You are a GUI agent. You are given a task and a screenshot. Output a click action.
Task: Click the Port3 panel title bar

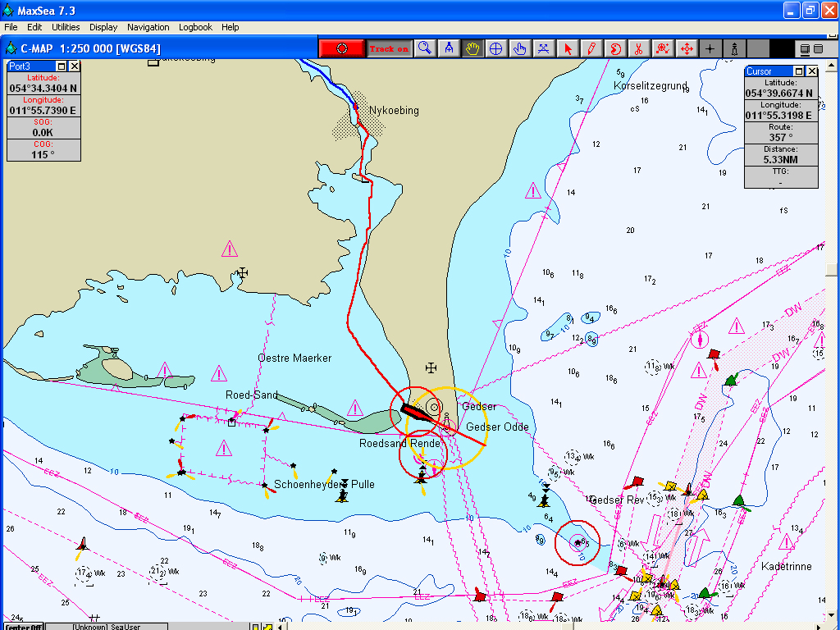click(32, 66)
